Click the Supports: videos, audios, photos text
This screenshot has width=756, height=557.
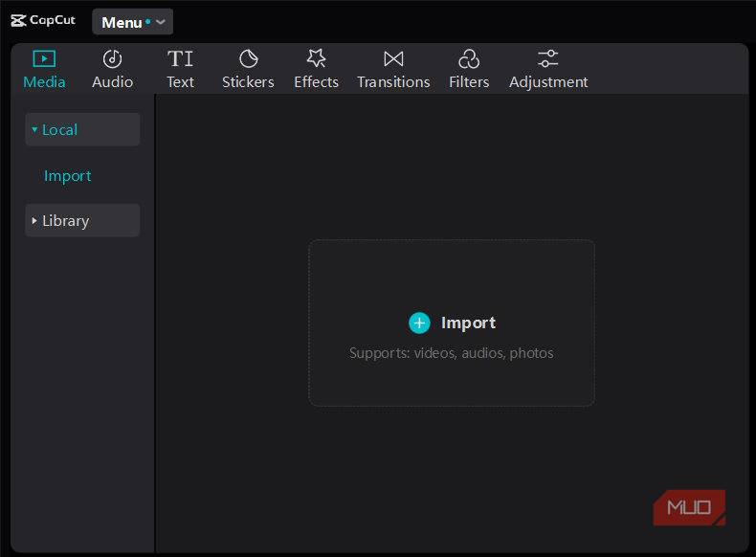pyautogui.click(x=452, y=353)
